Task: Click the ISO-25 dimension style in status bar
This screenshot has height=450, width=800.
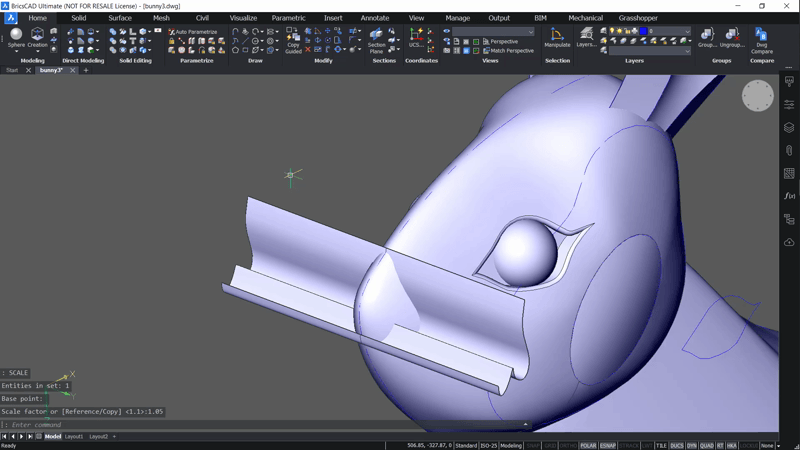Action: pos(488,445)
